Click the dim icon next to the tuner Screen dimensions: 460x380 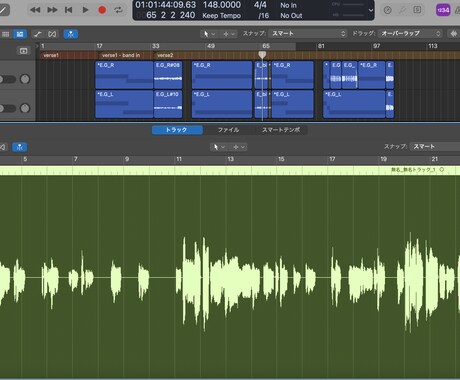[402, 11]
